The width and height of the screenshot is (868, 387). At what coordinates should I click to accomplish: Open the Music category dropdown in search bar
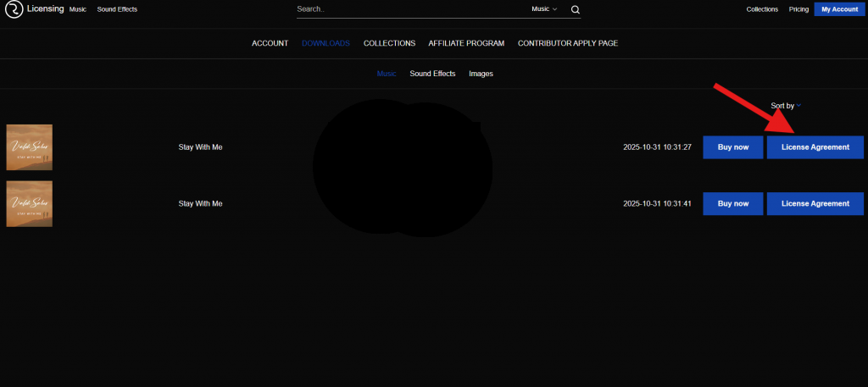[543, 9]
